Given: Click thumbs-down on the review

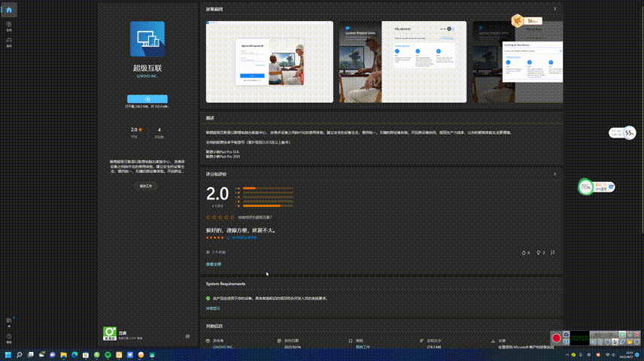Looking at the screenshot, I should point(540,253).
